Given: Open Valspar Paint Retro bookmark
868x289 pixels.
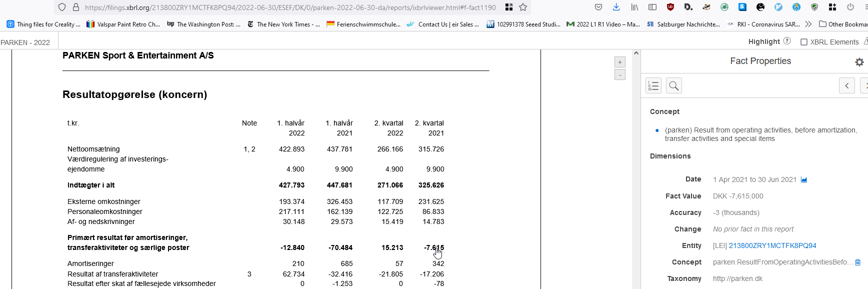Looking at the screenshot, I should pyautogui.click(x=123, y=24).
